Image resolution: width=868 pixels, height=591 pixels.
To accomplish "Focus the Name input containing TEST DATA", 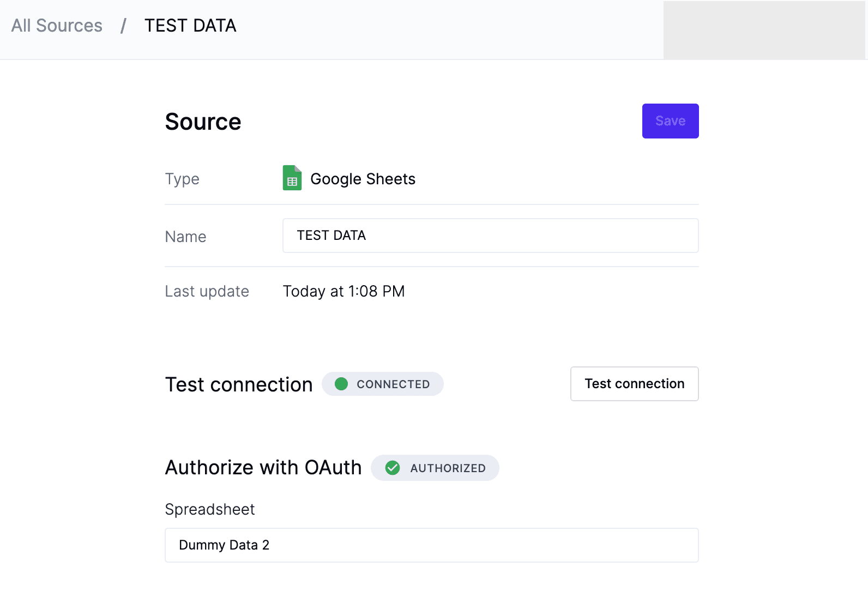I will click(490, 236).
